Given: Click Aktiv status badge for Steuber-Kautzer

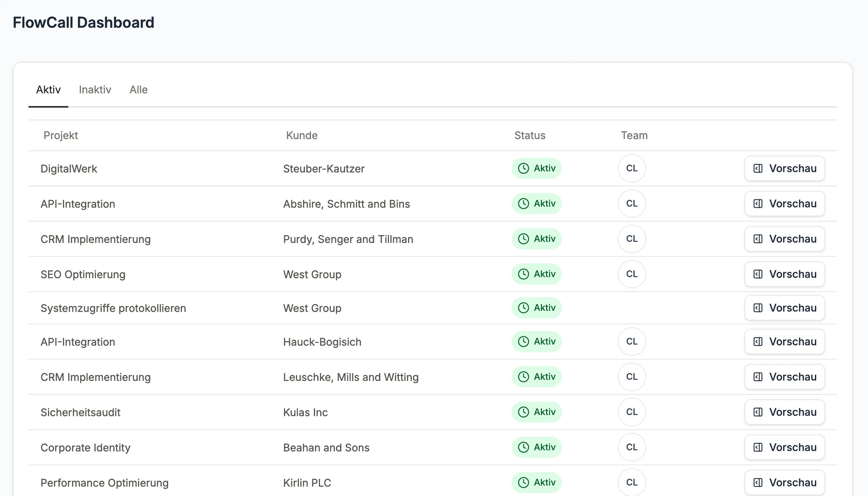Looking at the screenshot, I should pos(536,168).
